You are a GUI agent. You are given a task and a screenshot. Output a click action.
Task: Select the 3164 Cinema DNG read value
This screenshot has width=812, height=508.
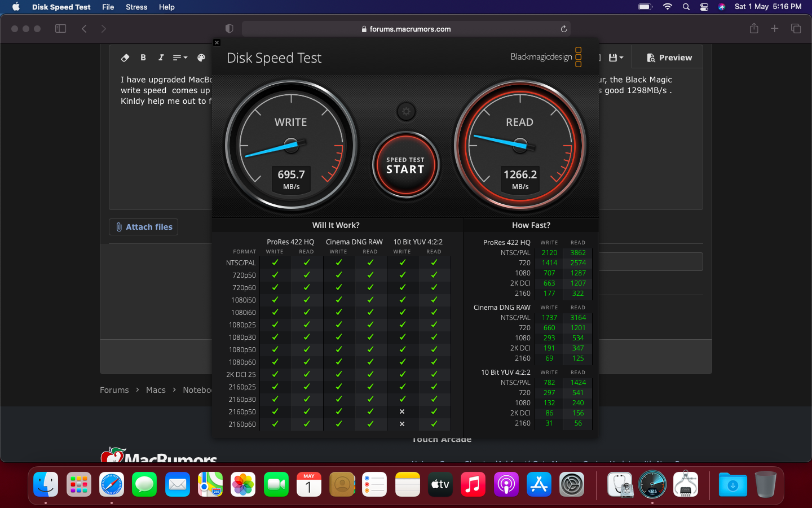(x=578, y=318)
